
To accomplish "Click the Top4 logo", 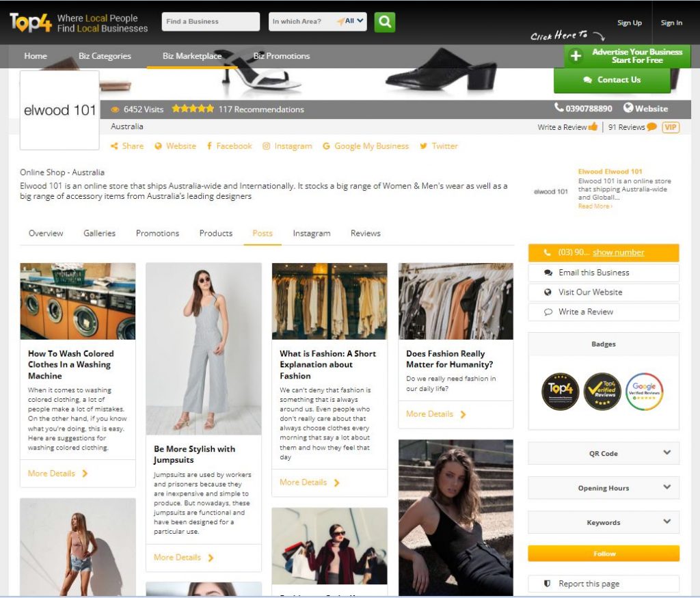I will [30, 23].
